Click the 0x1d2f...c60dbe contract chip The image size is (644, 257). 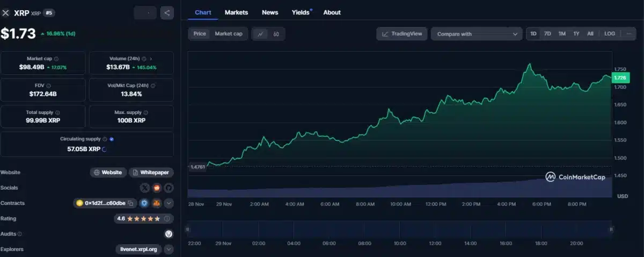click(x=105, y=203)
